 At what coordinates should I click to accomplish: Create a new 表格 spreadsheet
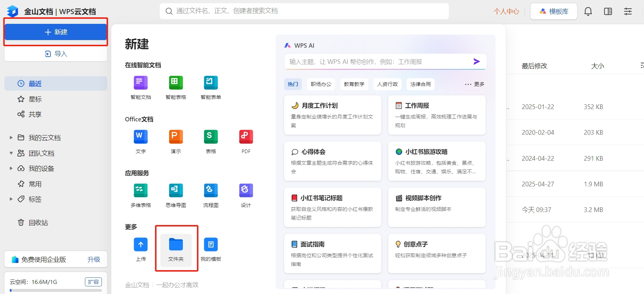(x=211, y=142)
